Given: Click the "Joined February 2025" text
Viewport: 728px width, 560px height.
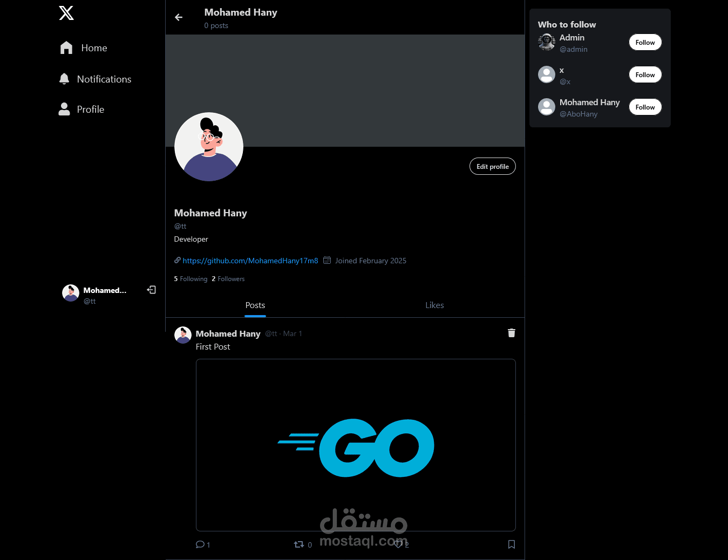Looking at the screenshot, I should pos(371,261).
